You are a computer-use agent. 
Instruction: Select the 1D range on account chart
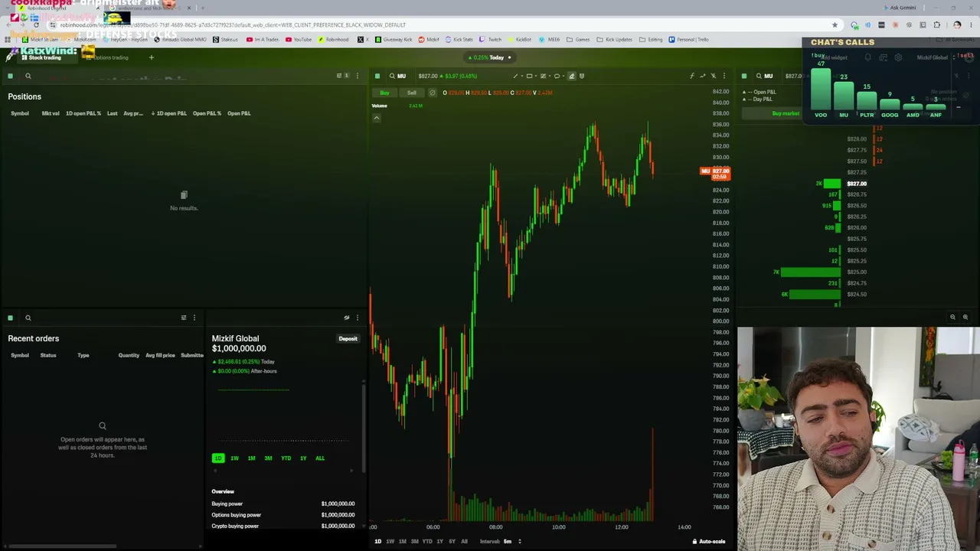218,458
